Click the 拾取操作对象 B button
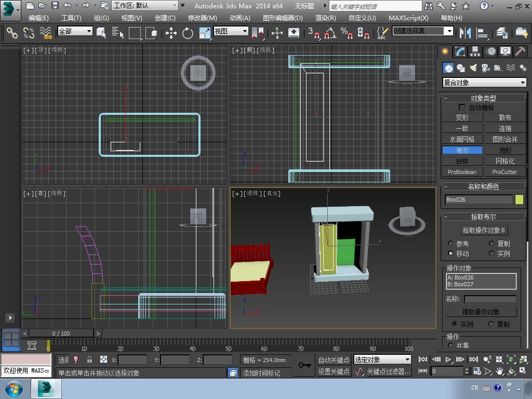532x399 pixels. (x=484, y=230)
